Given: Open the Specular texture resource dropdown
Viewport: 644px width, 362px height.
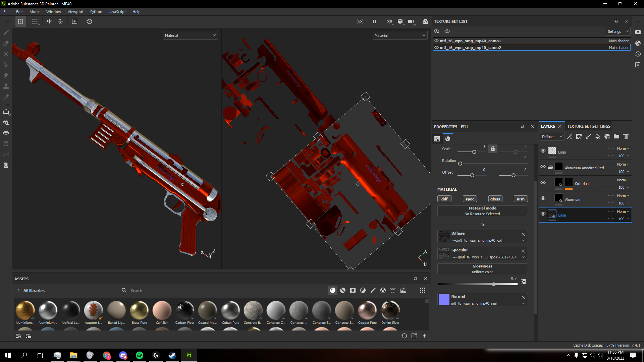Looking at the screenshot, I should pos(523,257).
